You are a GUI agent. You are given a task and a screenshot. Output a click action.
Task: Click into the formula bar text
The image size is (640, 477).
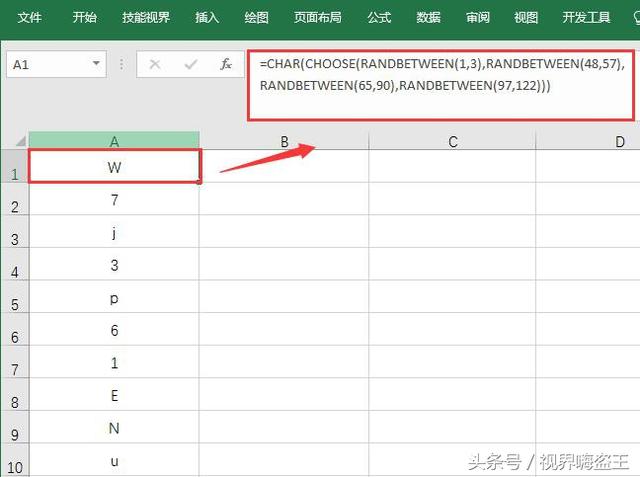click(x=441, y=85)
